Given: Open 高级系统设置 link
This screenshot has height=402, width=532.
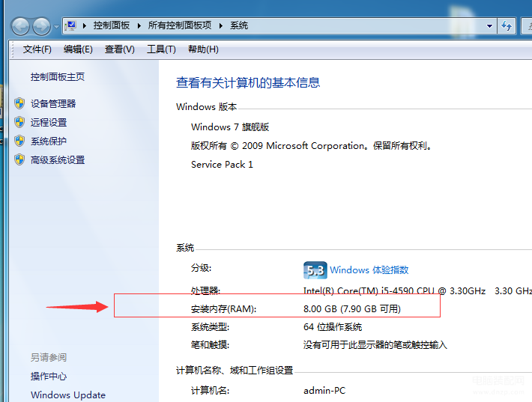Looking at the screenshot, I should coord(58,159).
